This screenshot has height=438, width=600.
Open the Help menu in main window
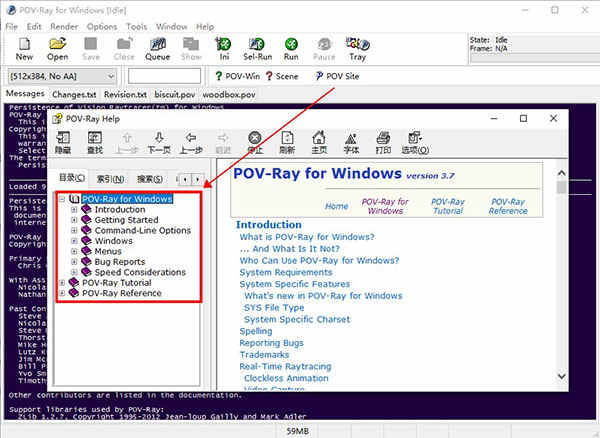pyautogui.click(x=205, y=26)
